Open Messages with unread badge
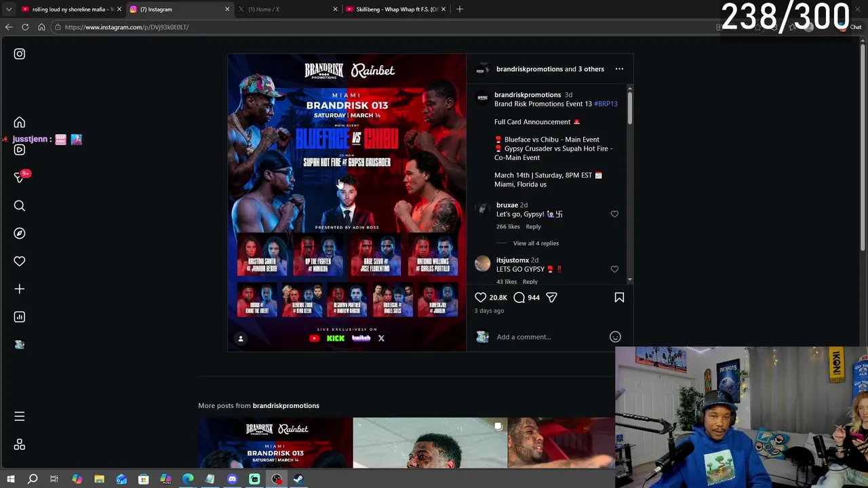 coord(20,177)
